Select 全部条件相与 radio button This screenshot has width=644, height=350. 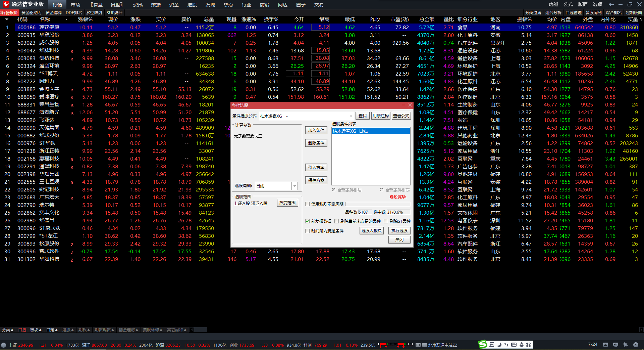point(333,190)
